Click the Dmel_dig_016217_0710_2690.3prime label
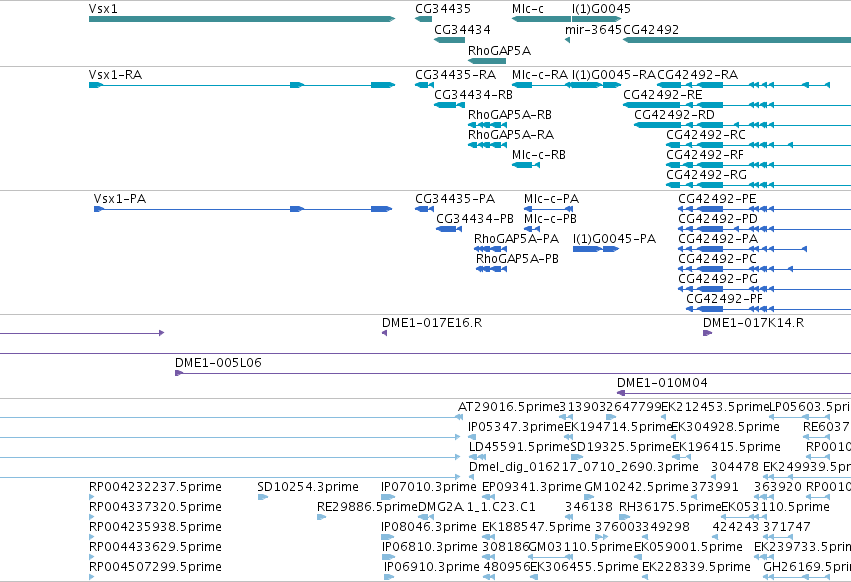Screen dimensions: 851x582 (x=583, y=467)
